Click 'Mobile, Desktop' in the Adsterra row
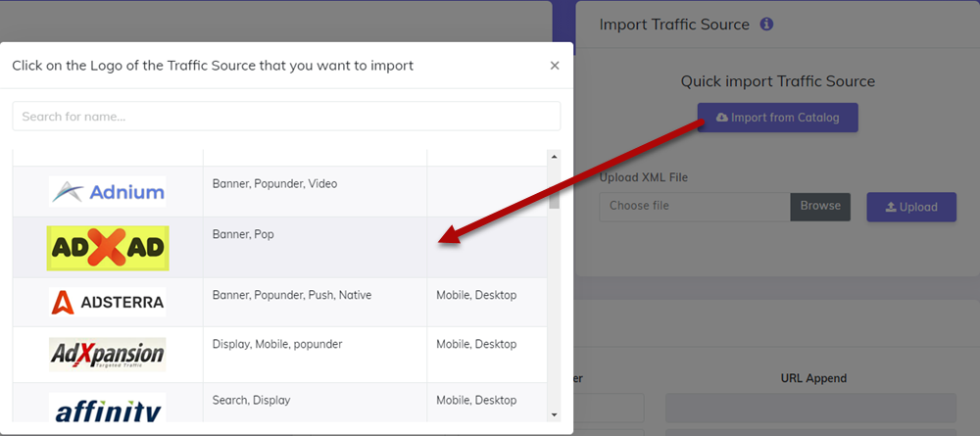Image resolution: width=980 pixels, height=436 pixels. [x=476, y=295]
